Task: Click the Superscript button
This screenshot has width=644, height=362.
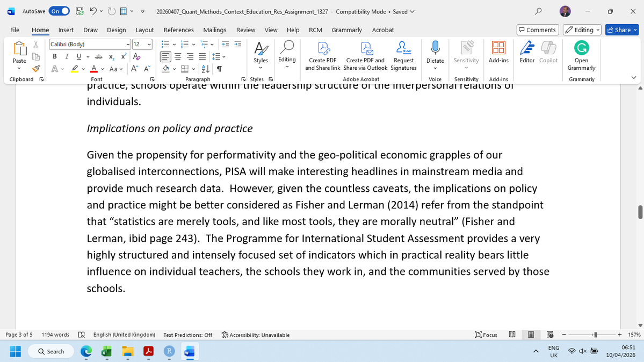Action: click(124, 57)
